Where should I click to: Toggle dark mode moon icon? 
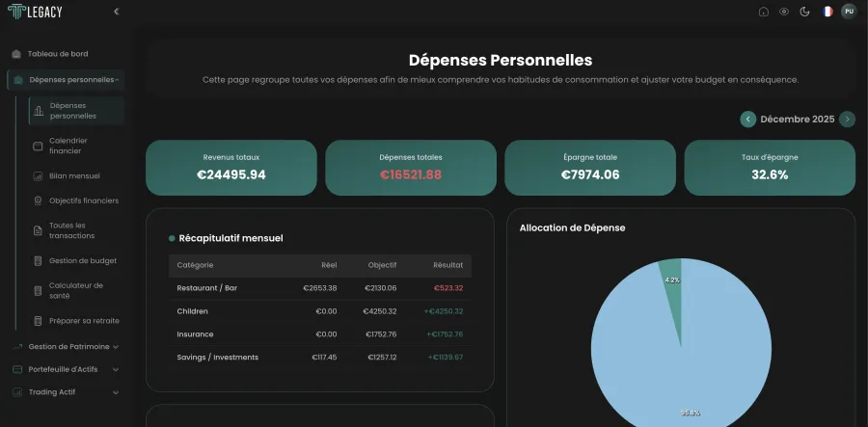click(x=805, y=12)
